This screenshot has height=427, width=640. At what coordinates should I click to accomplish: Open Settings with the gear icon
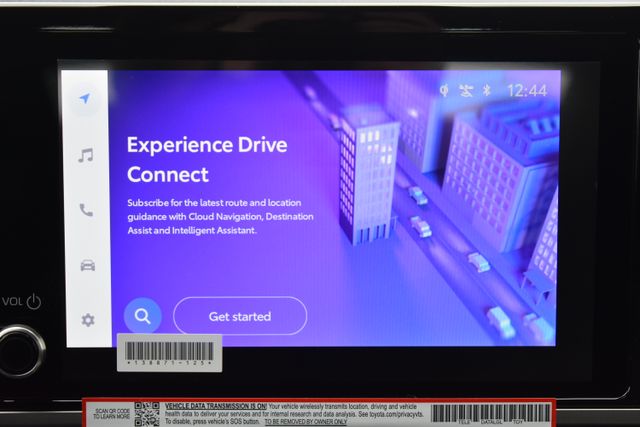coord(87,320)
